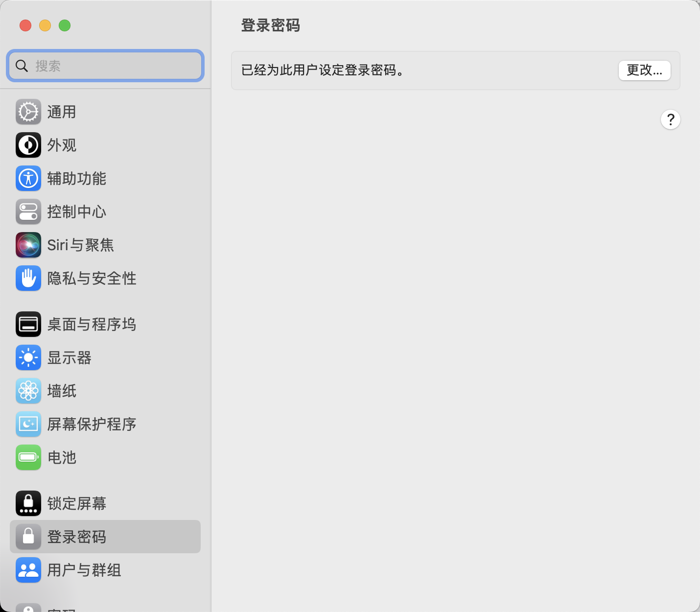Open the 用户与群组 people icon
This screenshot has height=612, width=700.
pos(28,570)
